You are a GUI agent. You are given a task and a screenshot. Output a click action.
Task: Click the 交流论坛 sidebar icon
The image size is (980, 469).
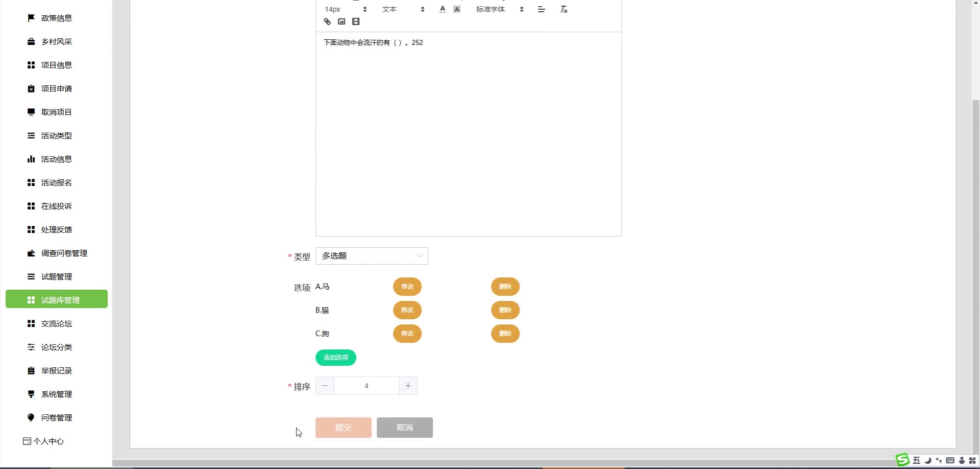[31, 323]
